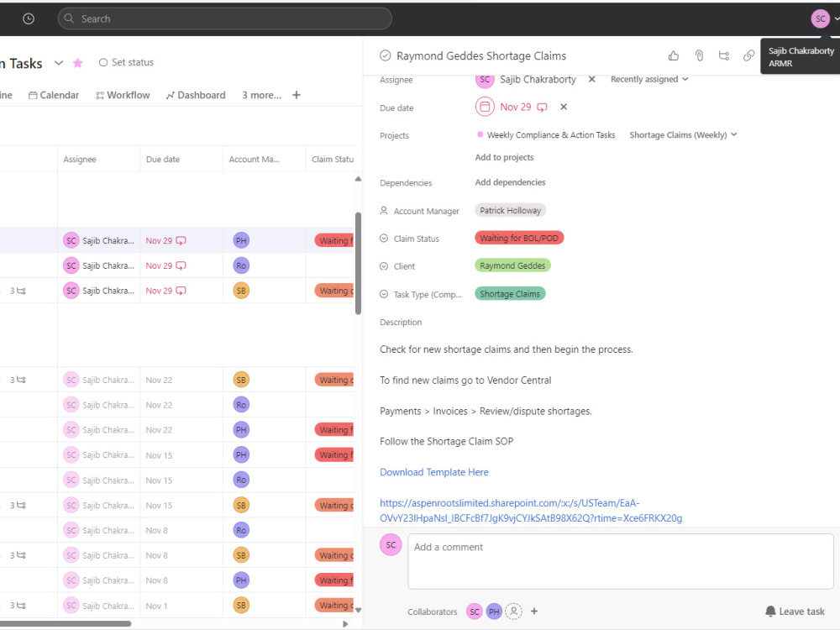Image resolution: width=840 pixels, height=630 pixels.
Task: Click the Nov 1 due date cell
Action: tap(181, 606)
